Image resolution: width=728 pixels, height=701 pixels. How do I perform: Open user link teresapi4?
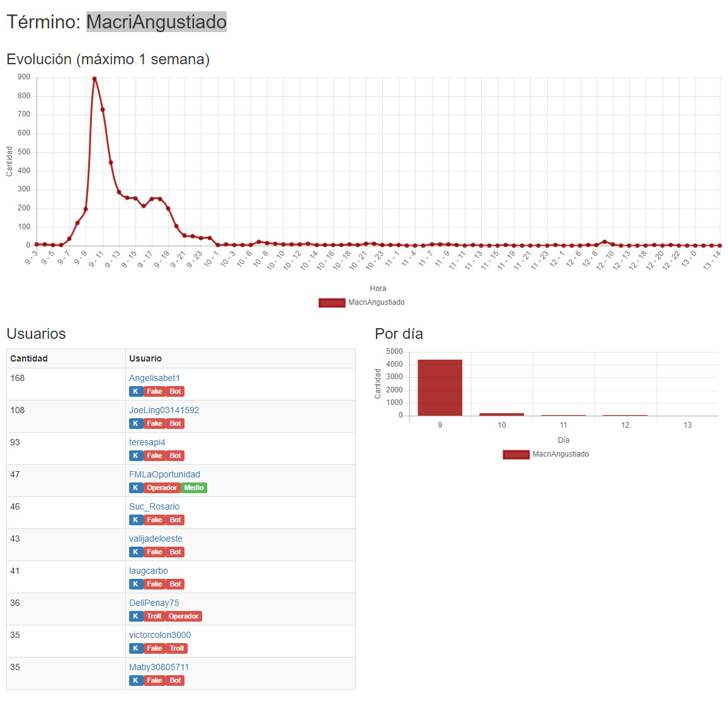[147, 442]
